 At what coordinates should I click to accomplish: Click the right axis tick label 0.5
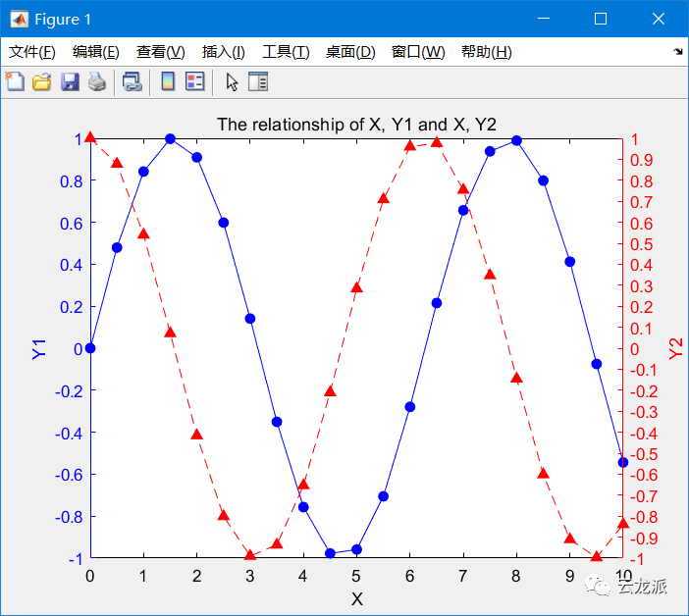pos(642,244)
